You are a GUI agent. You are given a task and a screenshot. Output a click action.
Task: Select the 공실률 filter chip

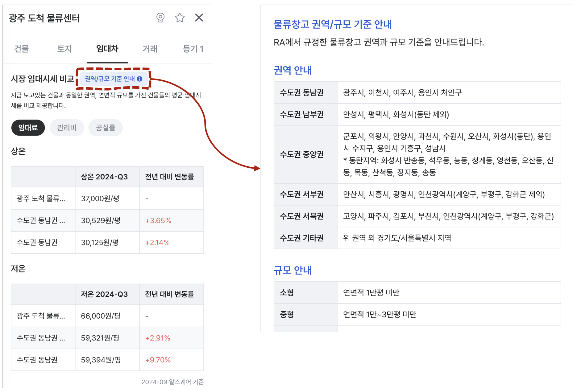106,128
